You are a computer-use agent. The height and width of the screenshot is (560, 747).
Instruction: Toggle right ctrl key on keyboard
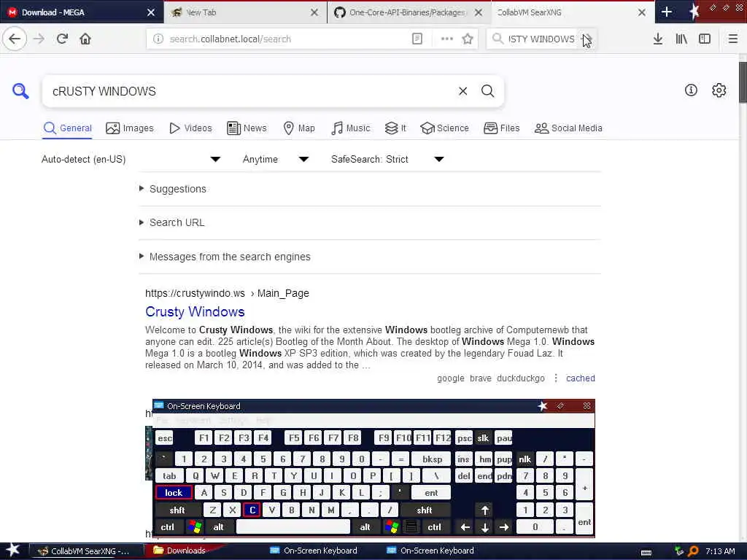[x=434, y=526]
